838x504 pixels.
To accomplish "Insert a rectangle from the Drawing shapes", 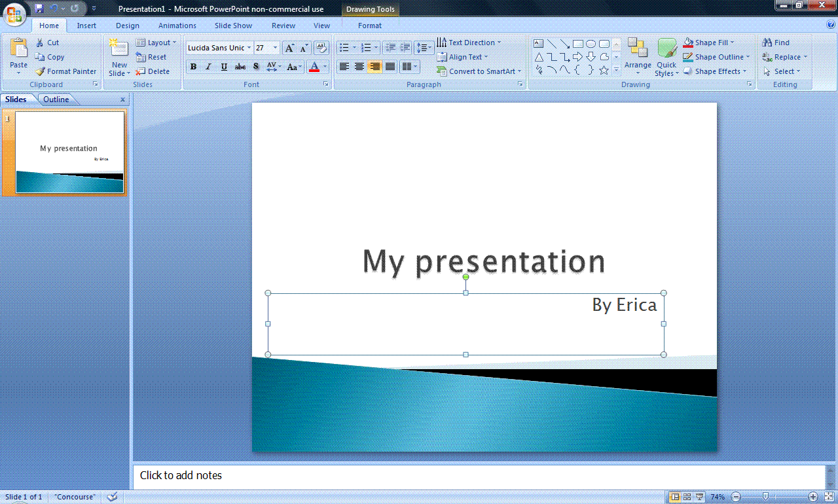I will coord(577,43).
